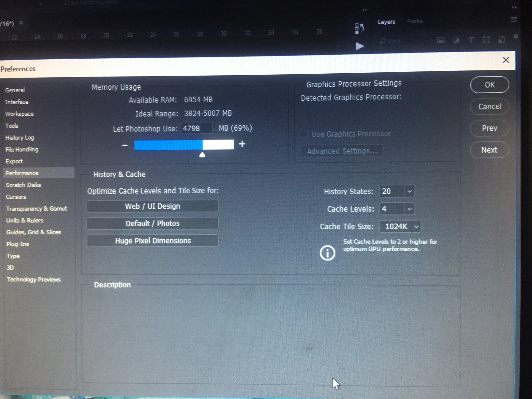This screenshot has height=399, width=532.
Task: Go to Tools preferences category
Action: coord(12,126)
